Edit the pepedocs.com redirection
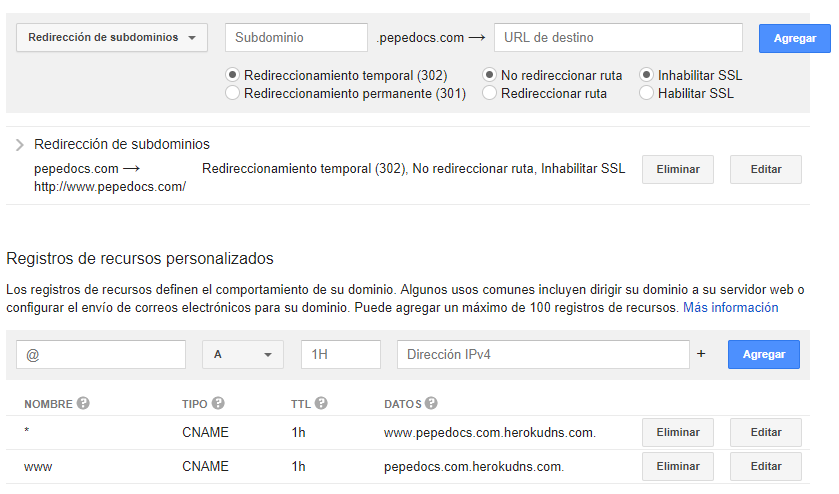839x494 pixels. coord(766,169)
